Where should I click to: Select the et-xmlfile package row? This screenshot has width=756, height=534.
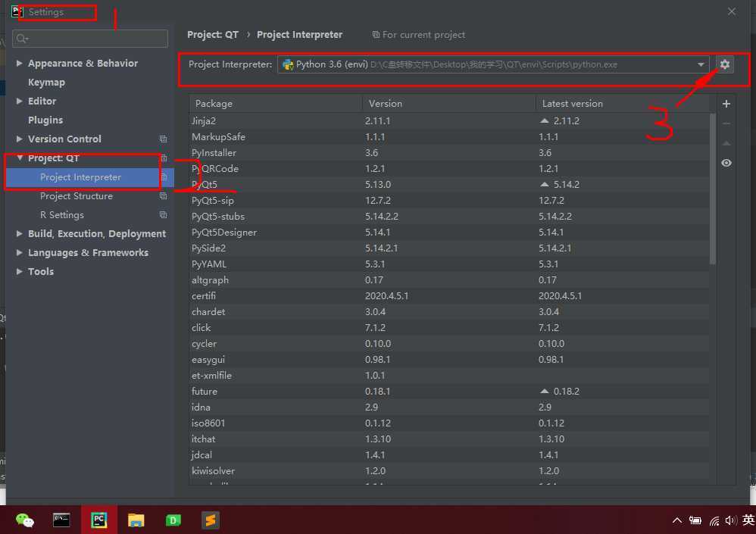(449, 375)
